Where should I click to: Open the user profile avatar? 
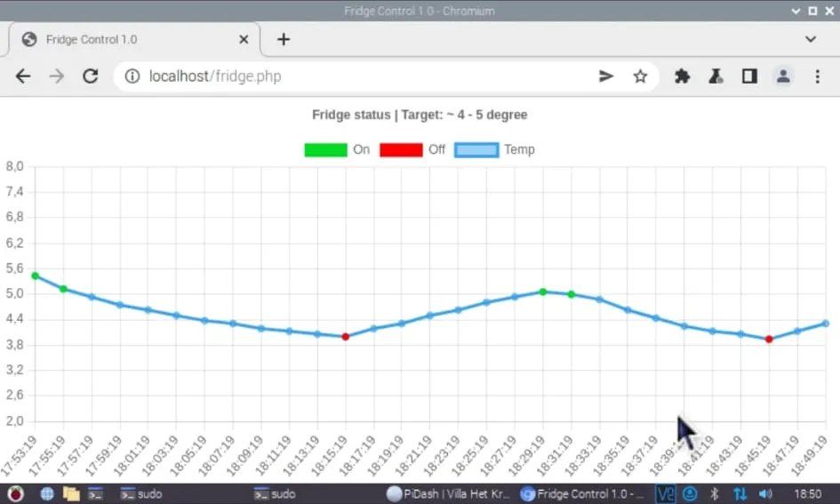(x=783, y=76)
